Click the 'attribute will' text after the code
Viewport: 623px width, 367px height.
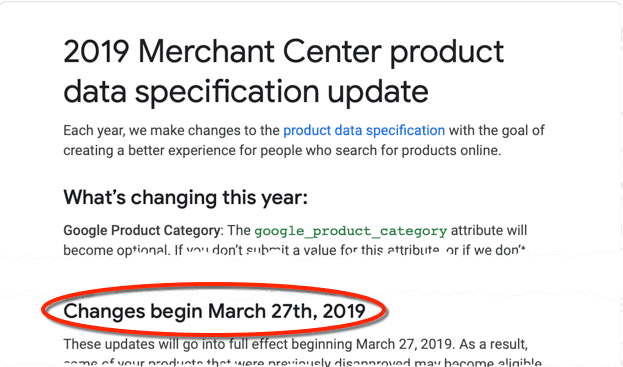click(489, 230)
